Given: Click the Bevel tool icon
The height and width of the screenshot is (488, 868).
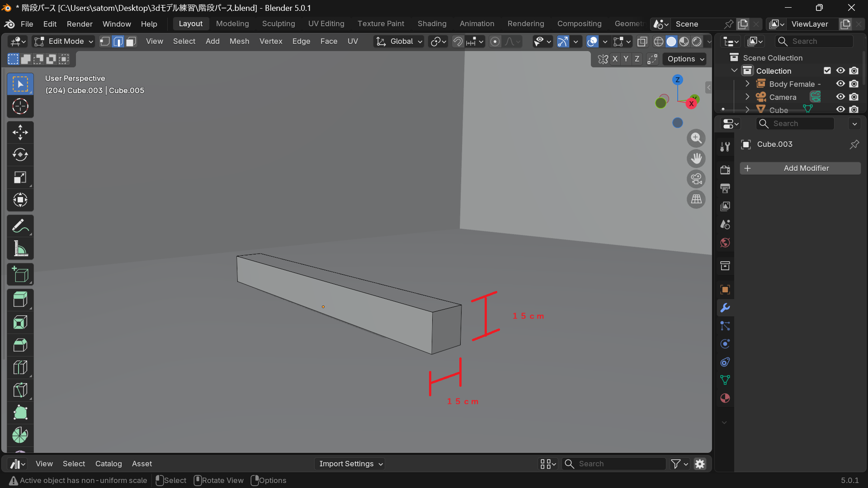Looking at the screenshot, I should pyautogui.click(x=20, y=345).
